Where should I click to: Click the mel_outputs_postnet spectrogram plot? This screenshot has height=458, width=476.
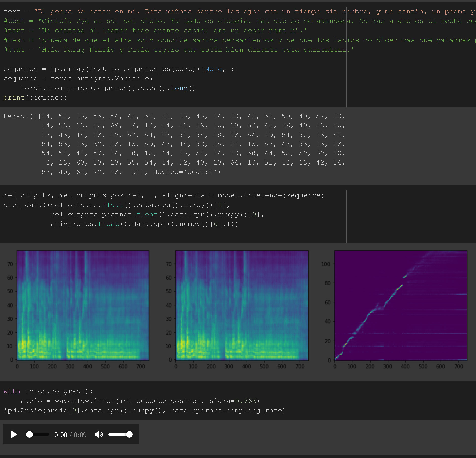point(242,305)
